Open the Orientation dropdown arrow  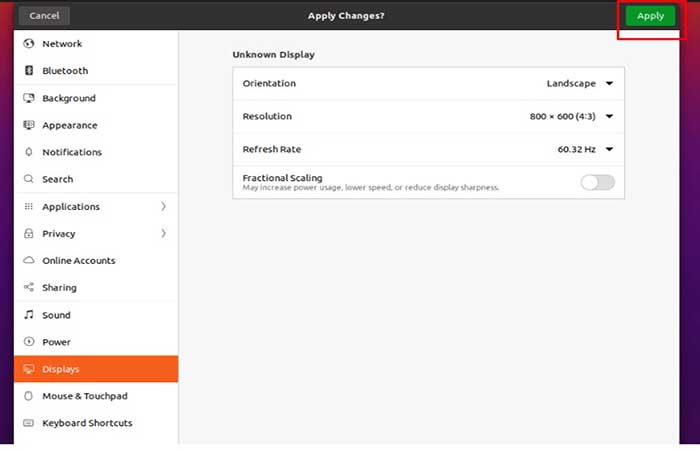tap(609, 83)
